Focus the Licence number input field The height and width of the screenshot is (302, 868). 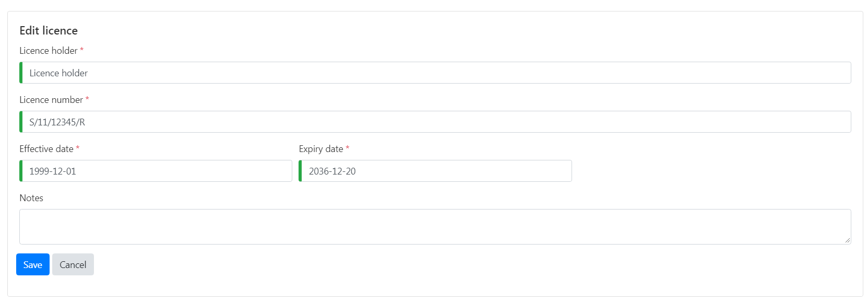[435, 122]
